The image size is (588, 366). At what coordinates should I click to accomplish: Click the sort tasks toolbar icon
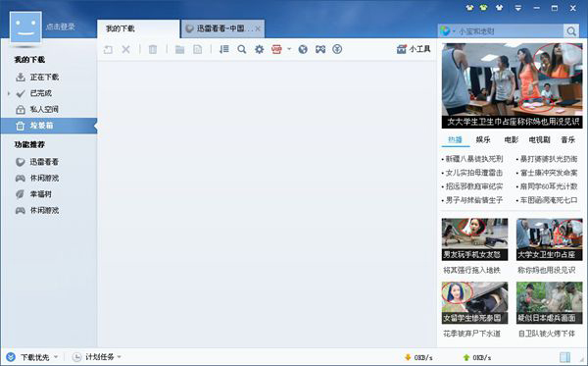[x=224, y=49]
